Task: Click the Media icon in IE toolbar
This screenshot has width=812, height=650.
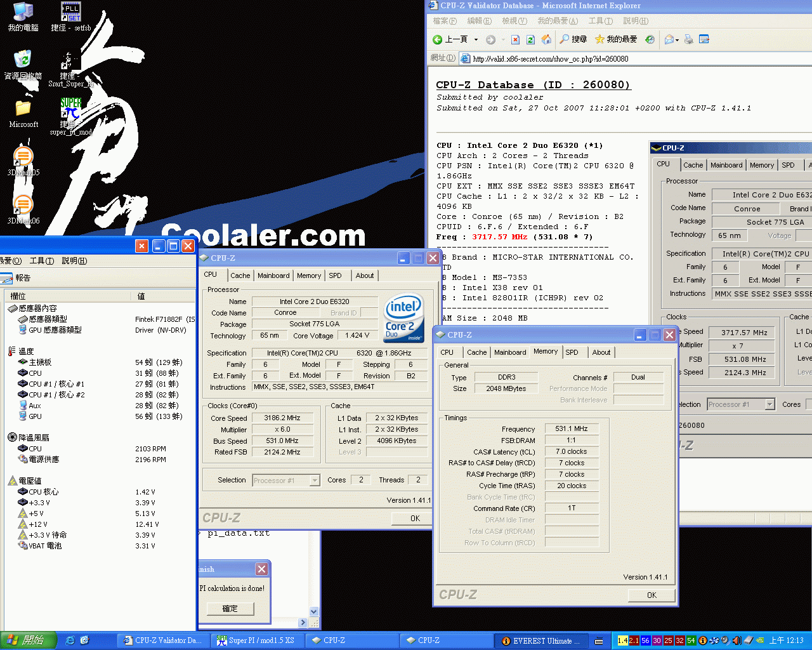Action: 650,39
